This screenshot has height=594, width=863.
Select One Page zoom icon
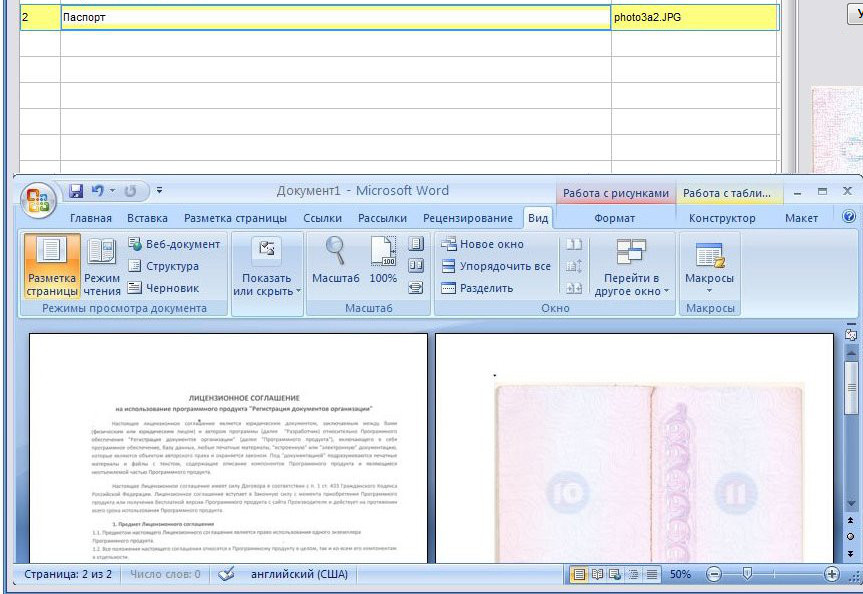[x=416, y=244]
